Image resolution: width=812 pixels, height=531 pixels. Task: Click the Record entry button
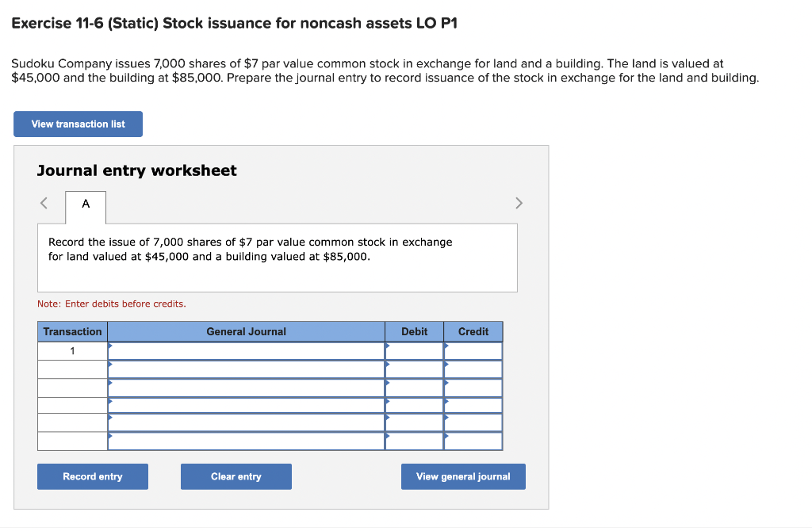coord(92,476)
